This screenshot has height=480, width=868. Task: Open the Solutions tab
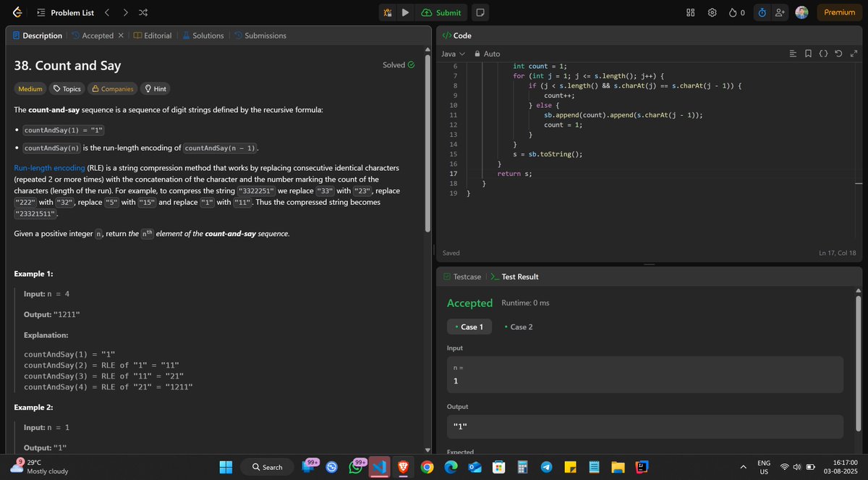(x=203, y=35)
